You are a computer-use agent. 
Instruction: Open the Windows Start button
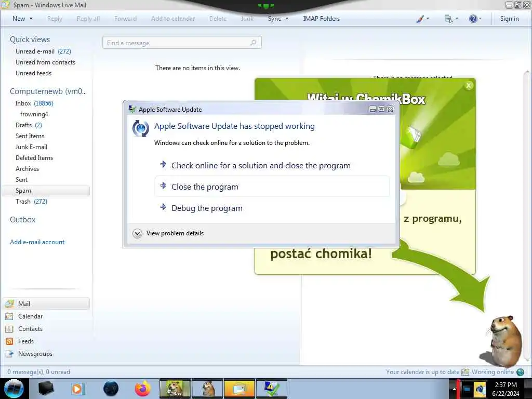coord(14,389)
